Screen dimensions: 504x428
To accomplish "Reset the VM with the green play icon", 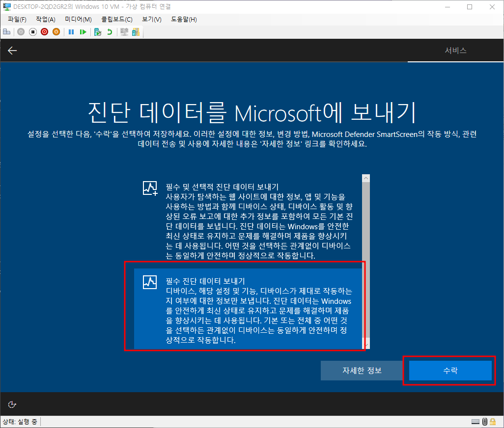I will pyautogui.click(x=83, y=32).
